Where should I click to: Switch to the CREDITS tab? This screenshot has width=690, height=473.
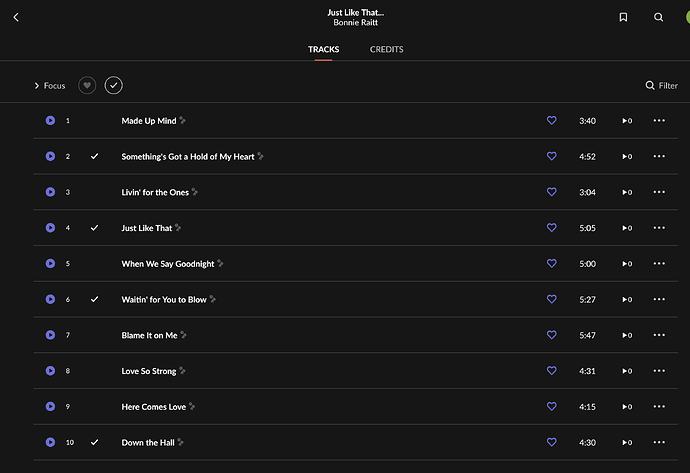(386, 49)
